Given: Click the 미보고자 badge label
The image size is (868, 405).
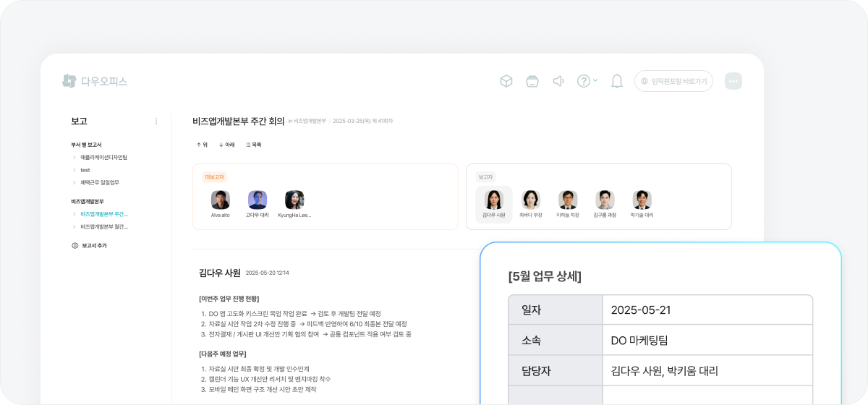Looking at the screenshot, I should 215,176.
